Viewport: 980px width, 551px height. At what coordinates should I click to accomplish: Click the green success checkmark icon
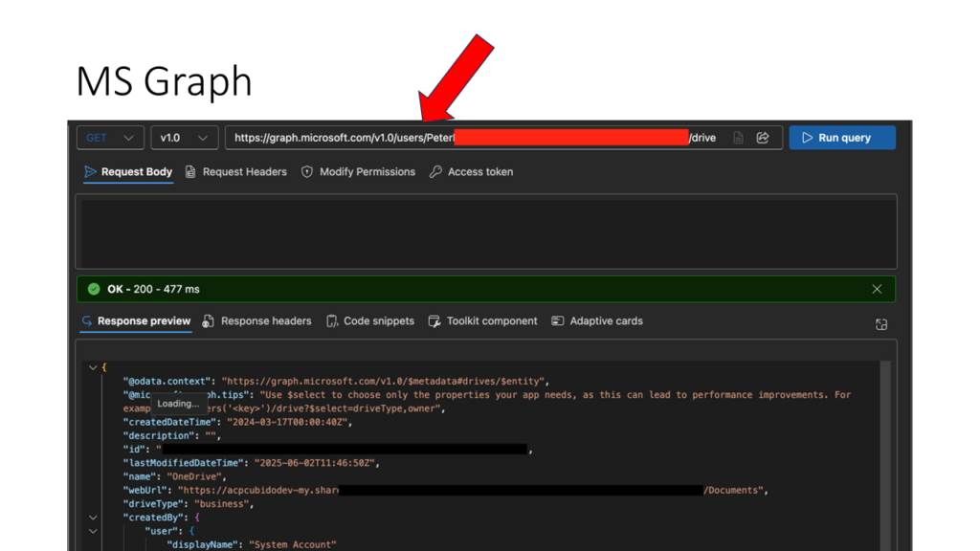94,289
